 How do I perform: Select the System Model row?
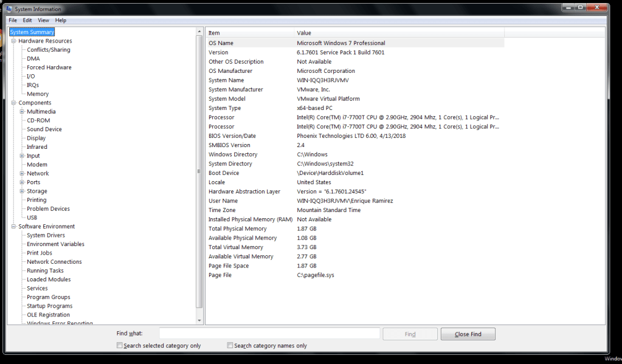tap(356, 98)
